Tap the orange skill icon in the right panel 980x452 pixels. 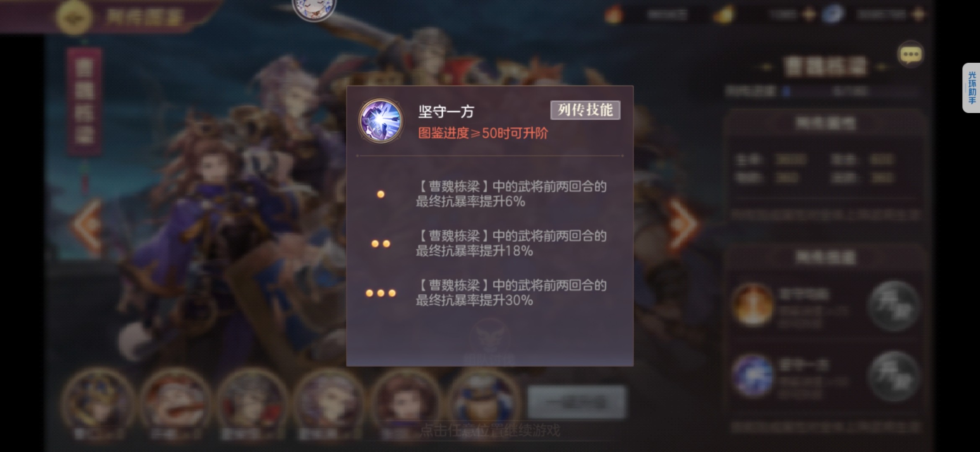753,304
